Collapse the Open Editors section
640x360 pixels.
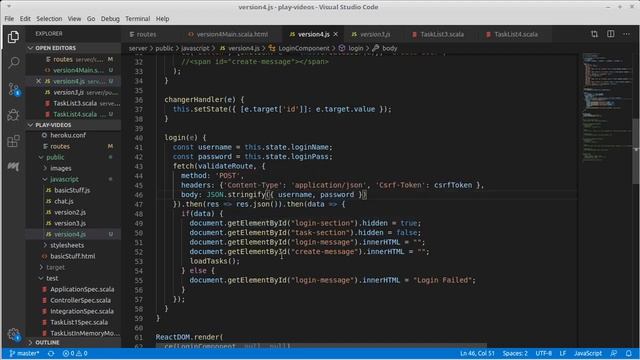pos(56,48)
